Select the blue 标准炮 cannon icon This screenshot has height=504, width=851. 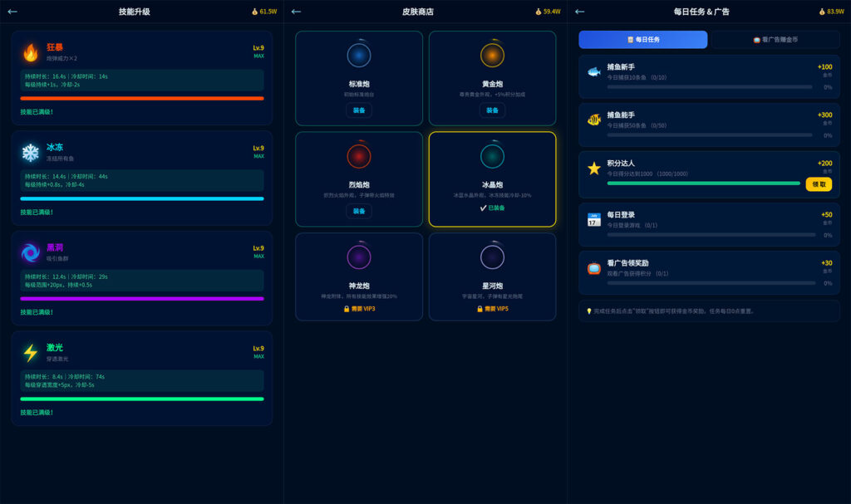[359, 56]
